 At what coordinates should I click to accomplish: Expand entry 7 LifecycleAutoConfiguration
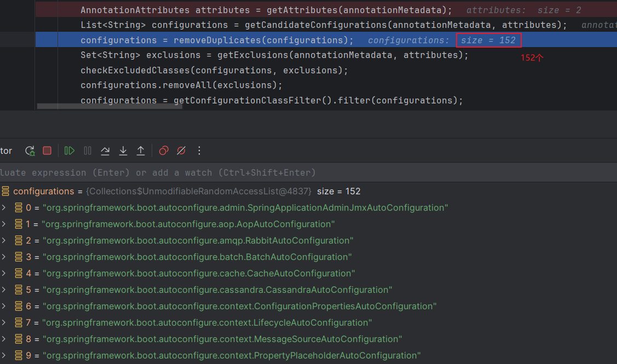[3, 323]
